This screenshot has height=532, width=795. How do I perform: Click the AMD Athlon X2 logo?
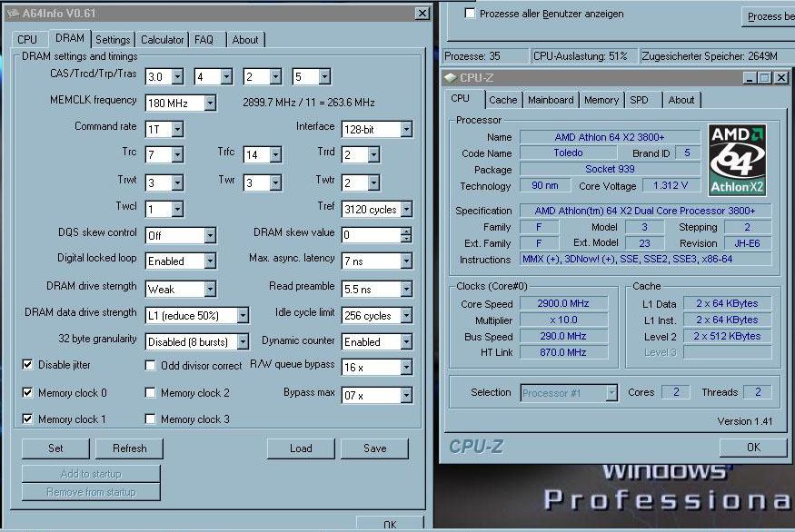point(737,160)
